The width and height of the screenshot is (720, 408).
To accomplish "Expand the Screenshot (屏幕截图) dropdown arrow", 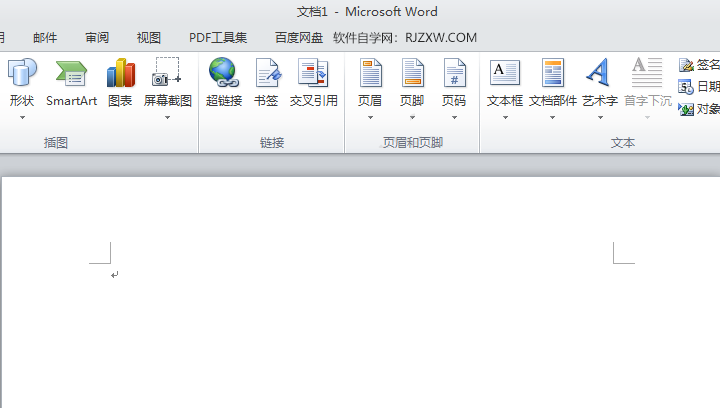I will [168, 118].
